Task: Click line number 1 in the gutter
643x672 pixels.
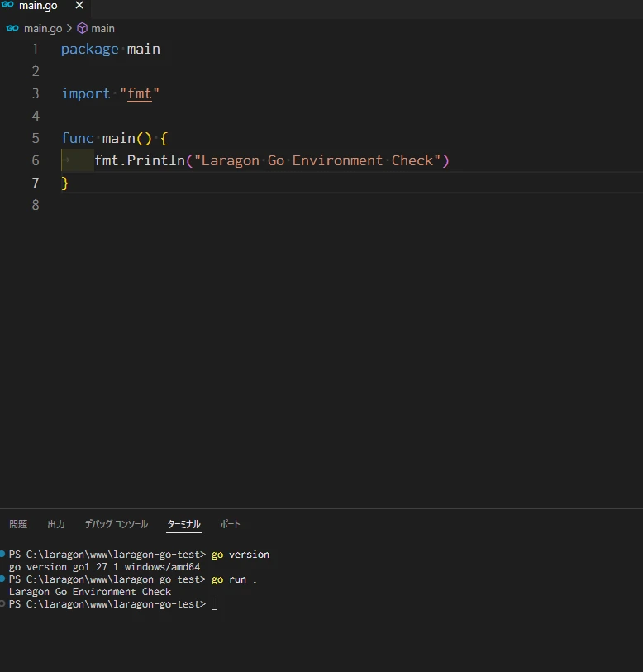Action: (36, 50)
